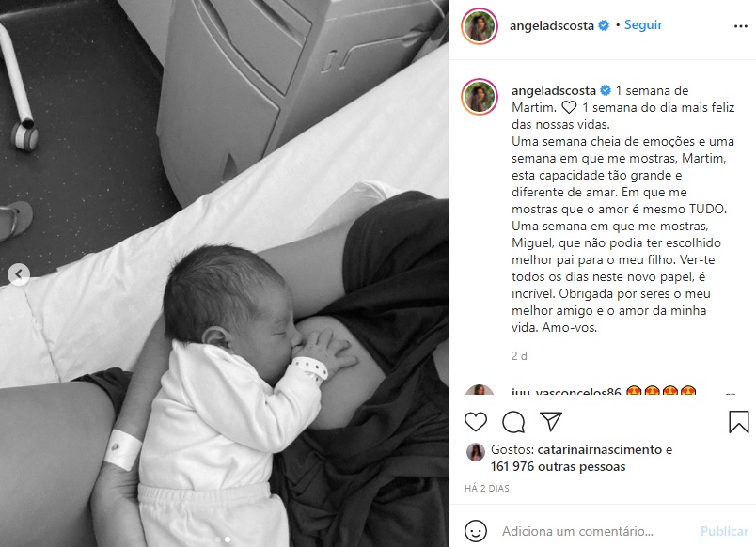Open the HÁ 2 DIAS post date
Screen dimensions: 756x547
pos(487,488)
